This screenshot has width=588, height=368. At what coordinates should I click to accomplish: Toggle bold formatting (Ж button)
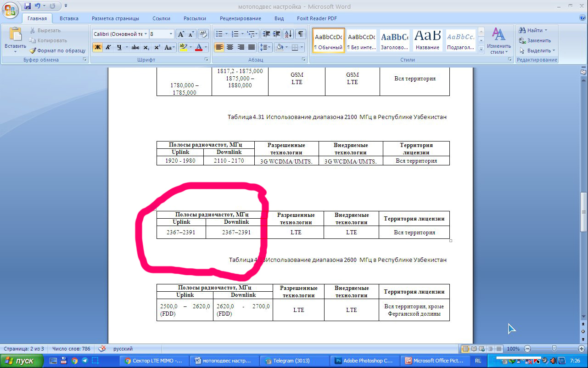click(x=97, y=47)
